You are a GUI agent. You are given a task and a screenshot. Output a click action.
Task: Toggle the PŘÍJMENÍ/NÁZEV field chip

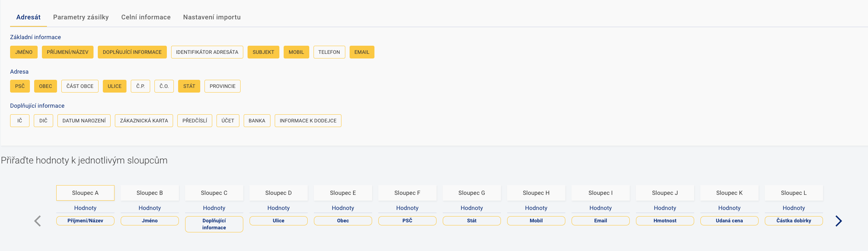(68, 52)
